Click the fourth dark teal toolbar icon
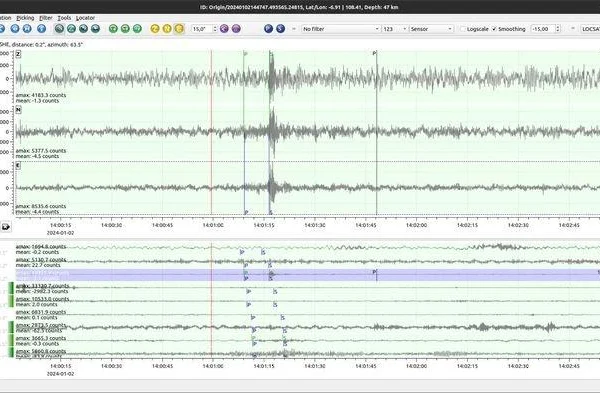The height and width of the screenshot is (393, 600). (x=95, y=29)
